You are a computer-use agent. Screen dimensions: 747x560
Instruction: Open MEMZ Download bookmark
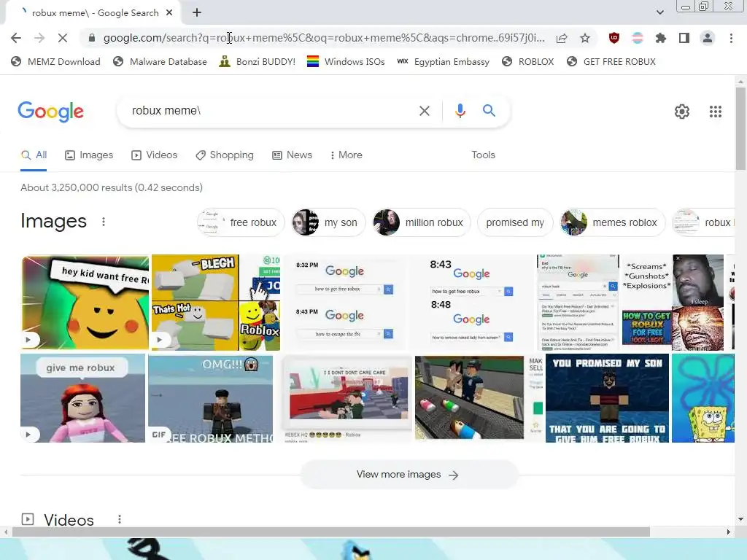click(x=55, y=62)
